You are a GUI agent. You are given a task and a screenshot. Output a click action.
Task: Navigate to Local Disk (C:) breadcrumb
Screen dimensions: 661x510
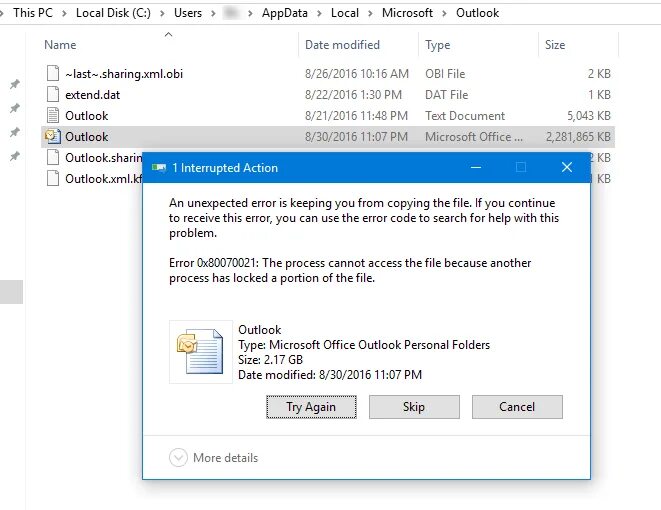tap(113, 13)
